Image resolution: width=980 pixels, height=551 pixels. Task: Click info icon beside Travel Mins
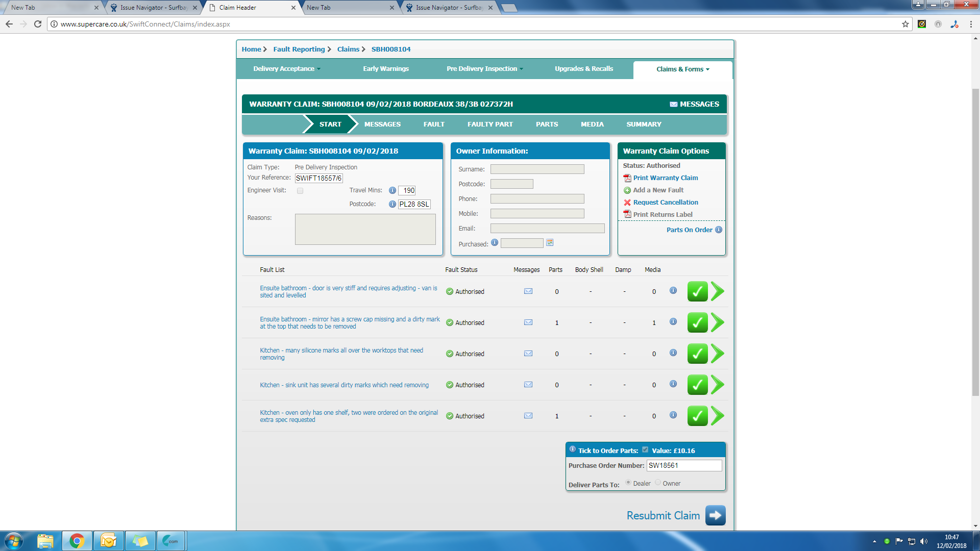[x=392, y=190]
